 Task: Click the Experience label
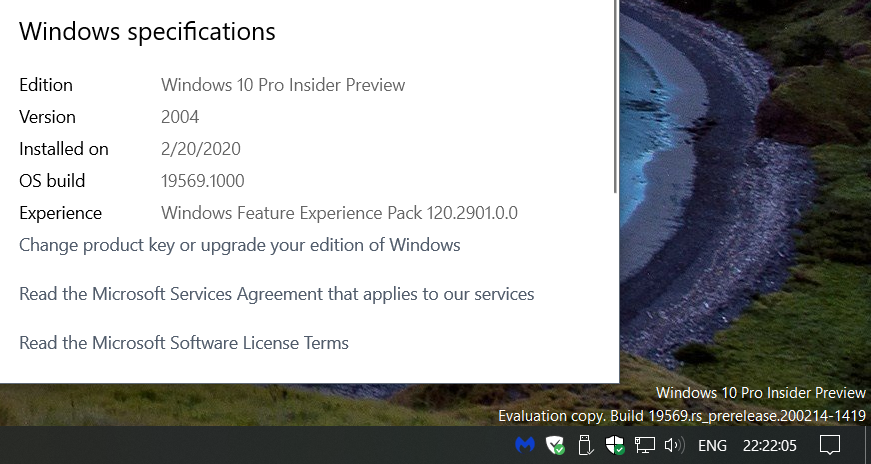(x=61, y=213)
